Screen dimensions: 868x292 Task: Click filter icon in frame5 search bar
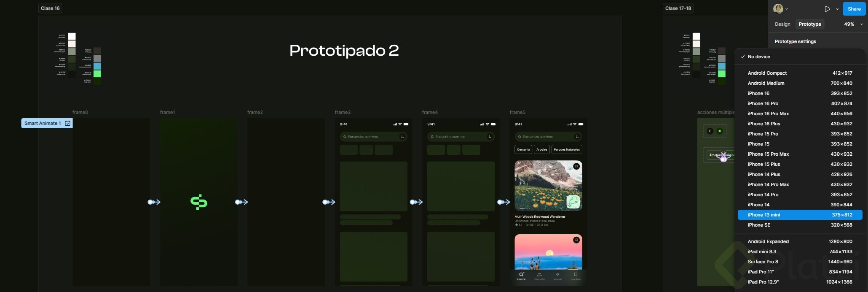click(x=577, y=137)
